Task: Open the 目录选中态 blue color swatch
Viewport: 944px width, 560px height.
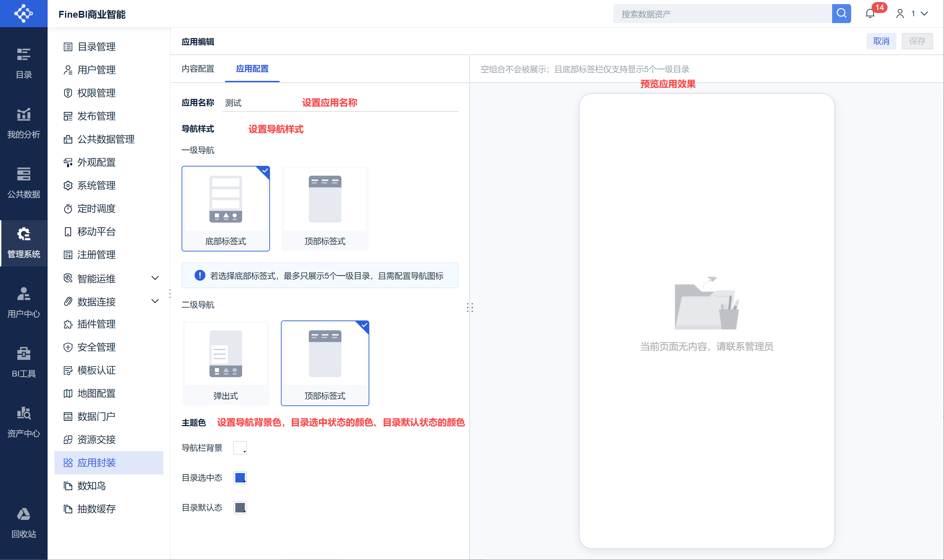Action: point(240,477)
